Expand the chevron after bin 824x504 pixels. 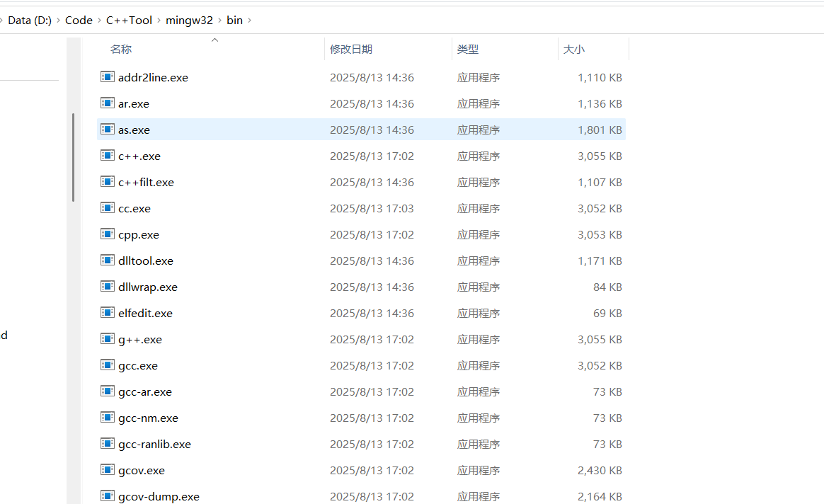tap(249, 21)
